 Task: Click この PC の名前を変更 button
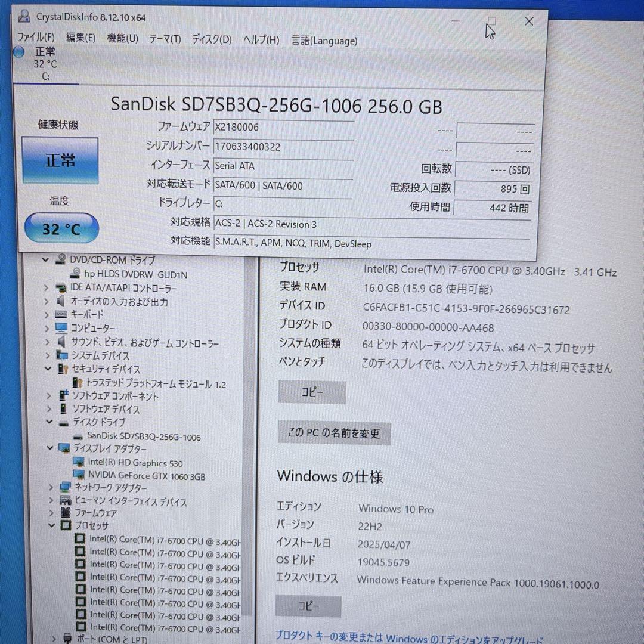335,432
